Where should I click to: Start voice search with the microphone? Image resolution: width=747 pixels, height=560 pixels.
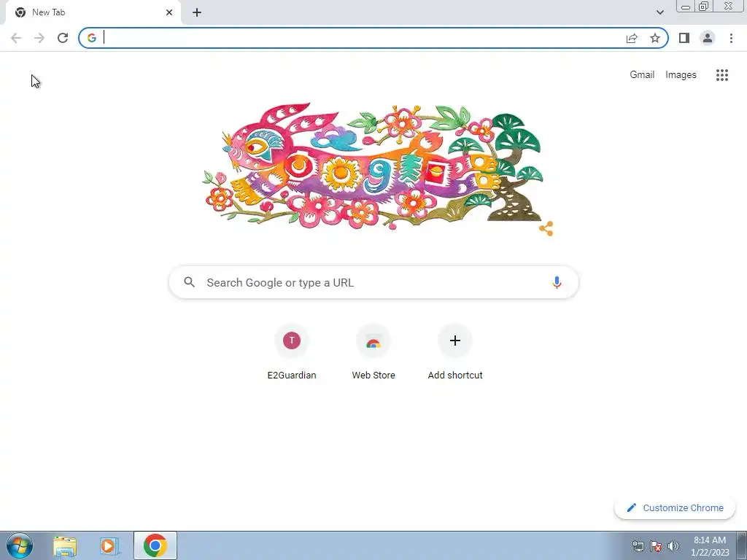tap(557, 282)
